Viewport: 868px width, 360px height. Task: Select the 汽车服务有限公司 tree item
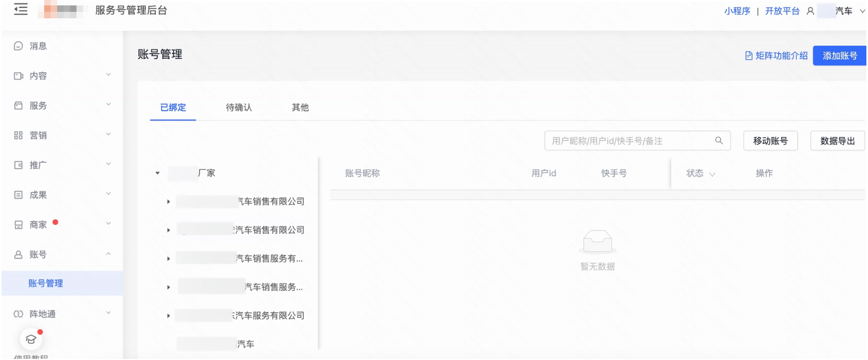click(240, 316)
